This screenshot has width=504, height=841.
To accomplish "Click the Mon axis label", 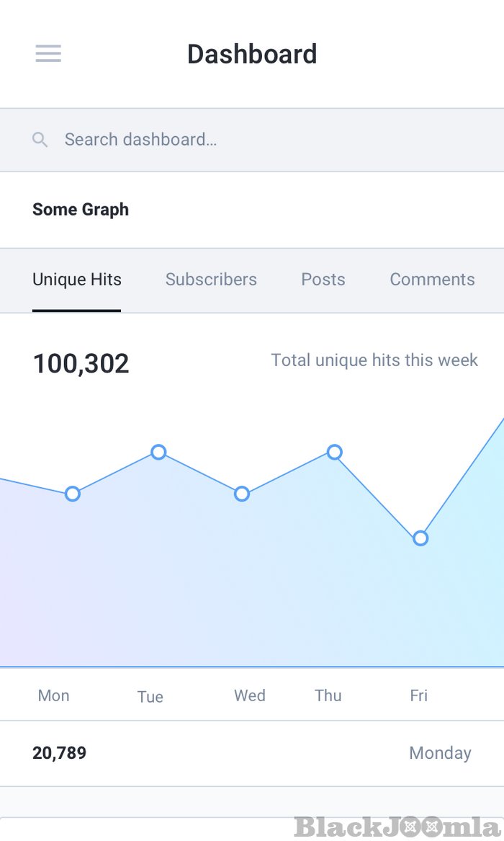I will [x=54, y=695].
